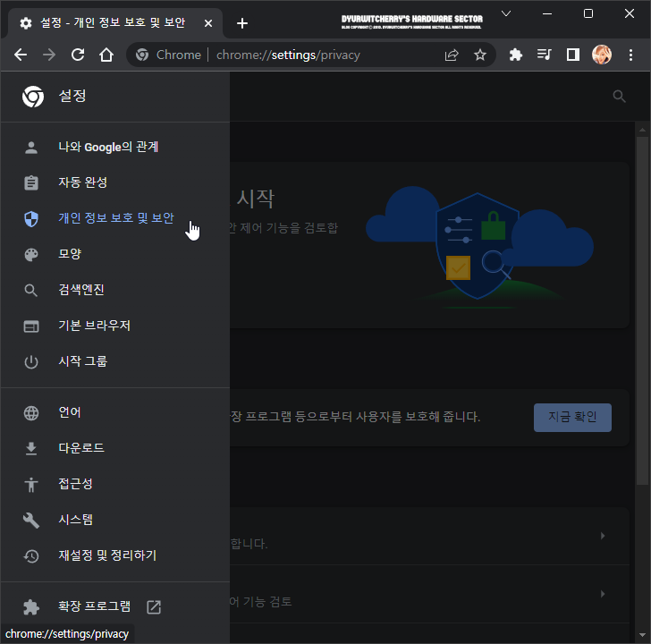The height and width of the screenshot is (644, 651).
Task: Click the wrench icon for 시스템
Action: click(31, 521)
